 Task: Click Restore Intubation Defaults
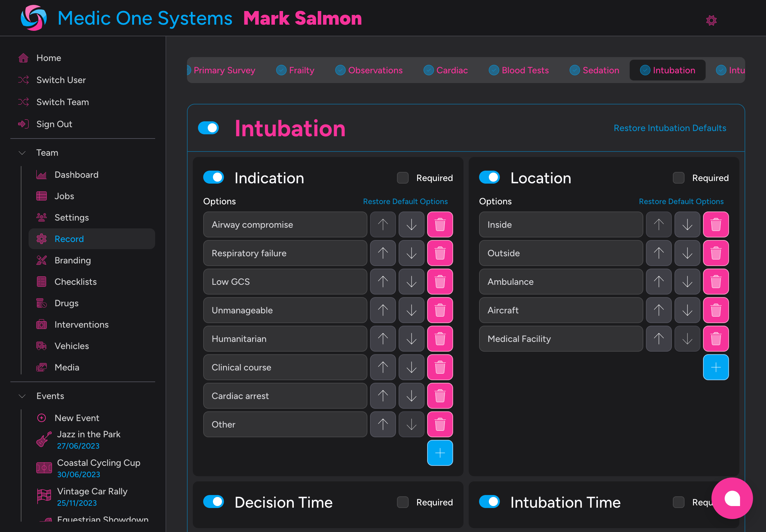click(x=670, y=128)
